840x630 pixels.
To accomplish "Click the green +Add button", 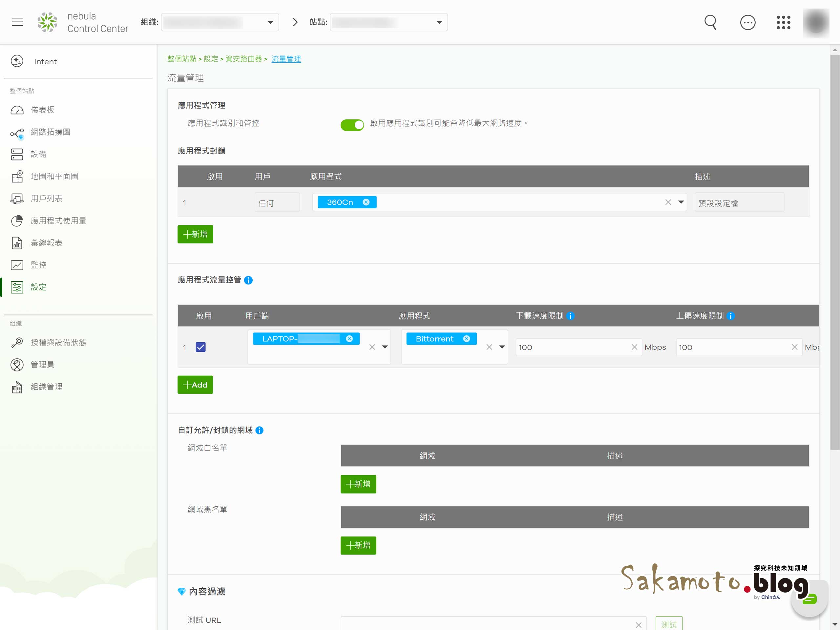I will click(x=195, y=385).
